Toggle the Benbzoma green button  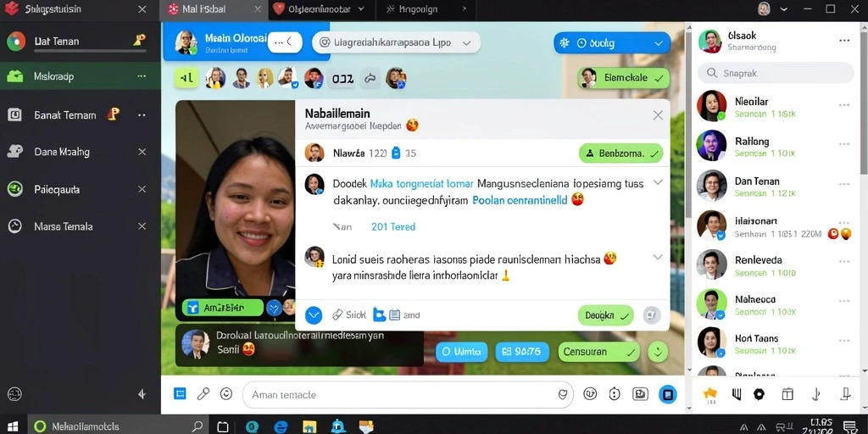[x=621, y=153]
